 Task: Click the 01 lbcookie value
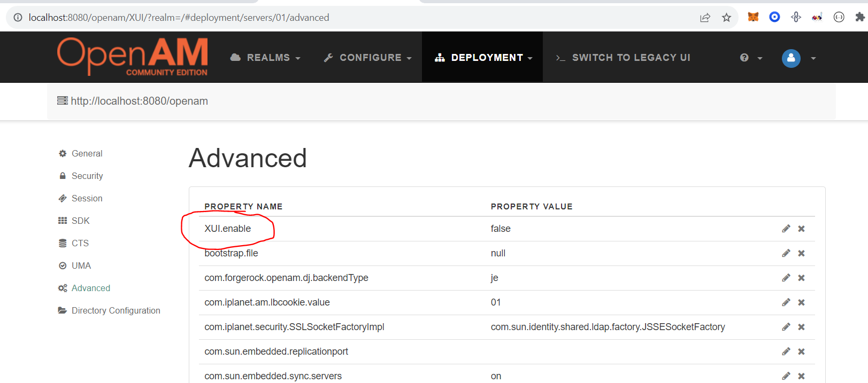(x=496, y=302)
